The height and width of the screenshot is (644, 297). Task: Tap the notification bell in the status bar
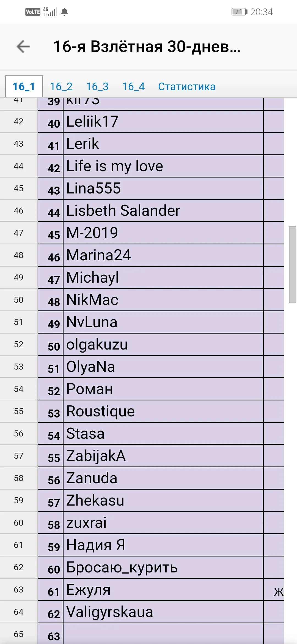point(65,12)
